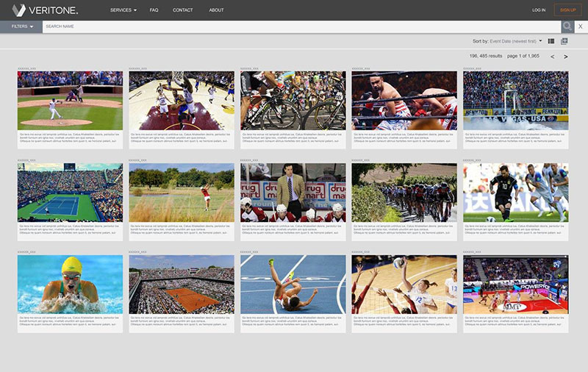Open the About page

click(216, 10)
